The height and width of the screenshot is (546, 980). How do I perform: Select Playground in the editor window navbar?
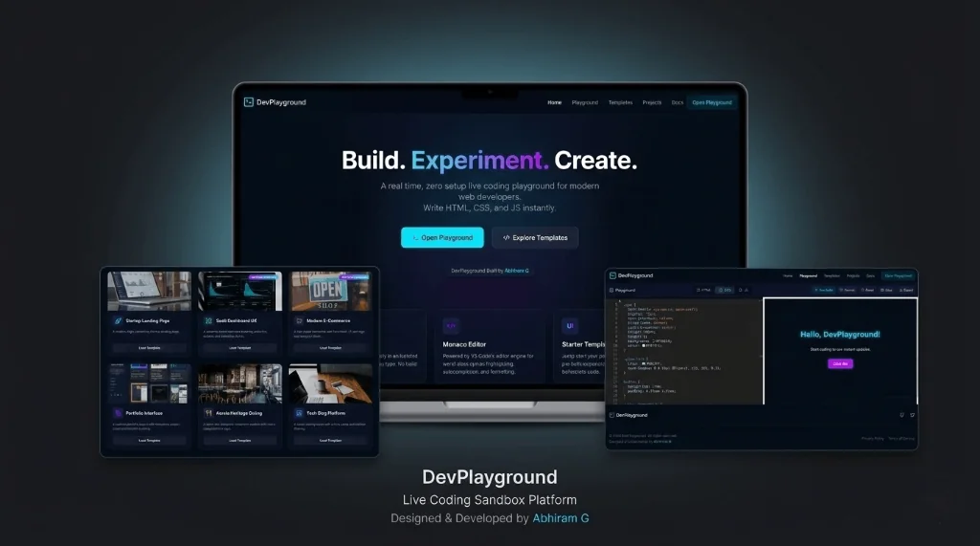808,275
